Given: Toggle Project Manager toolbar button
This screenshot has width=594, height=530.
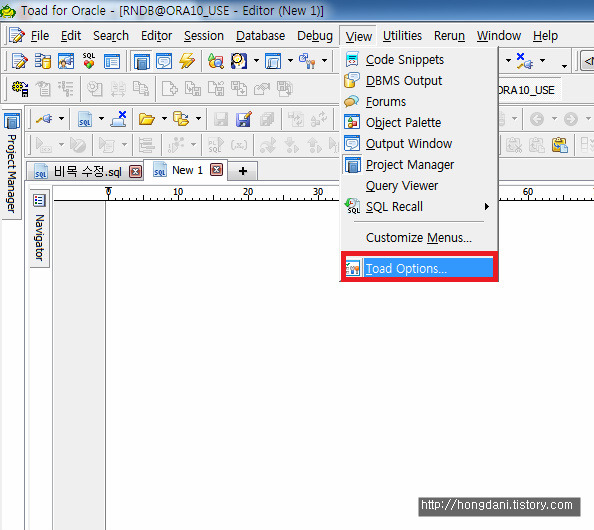Looking at the screenshot, I should click(x=142, y=61).
